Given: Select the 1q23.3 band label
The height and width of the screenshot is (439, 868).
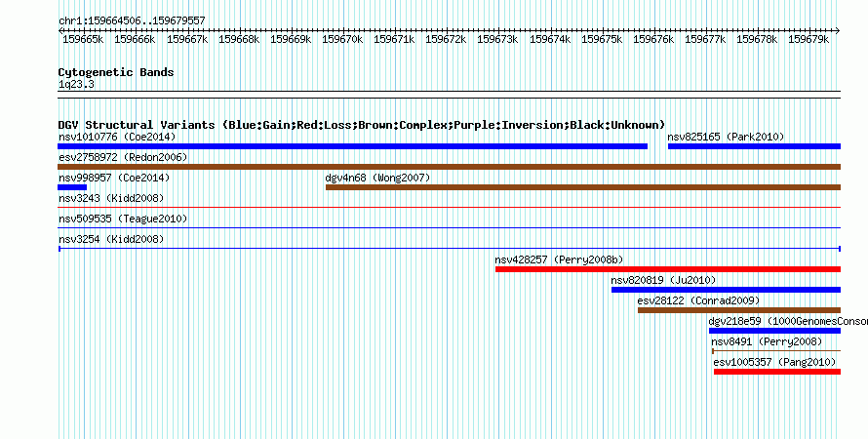Looking at the screenshot, I should pyautogui.click(x=76, y=85).
